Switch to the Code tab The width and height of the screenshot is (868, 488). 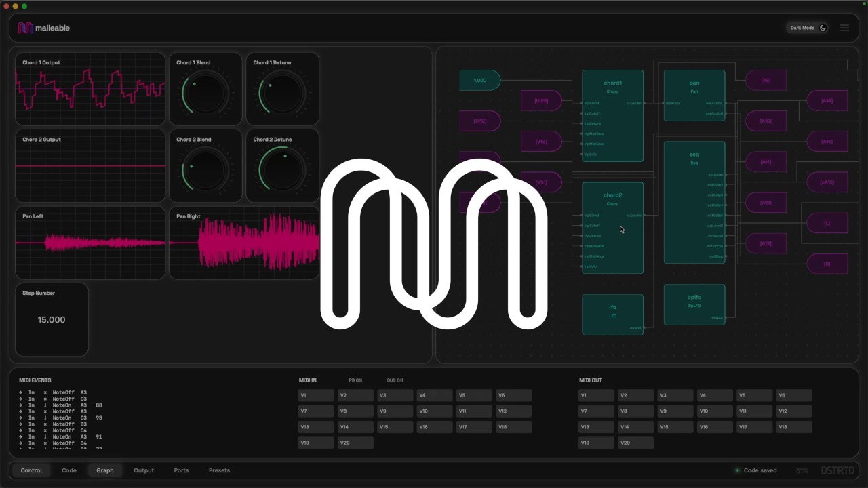point(69,470)
